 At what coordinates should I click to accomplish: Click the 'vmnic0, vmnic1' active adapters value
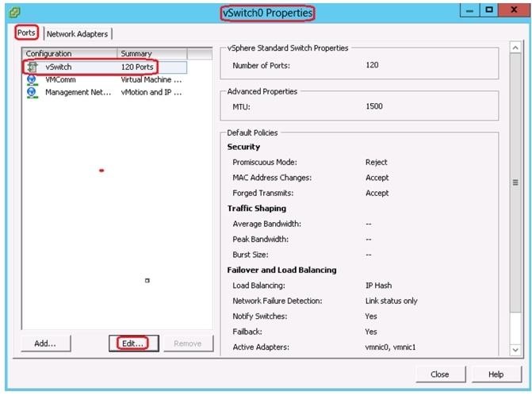point(391,347)
